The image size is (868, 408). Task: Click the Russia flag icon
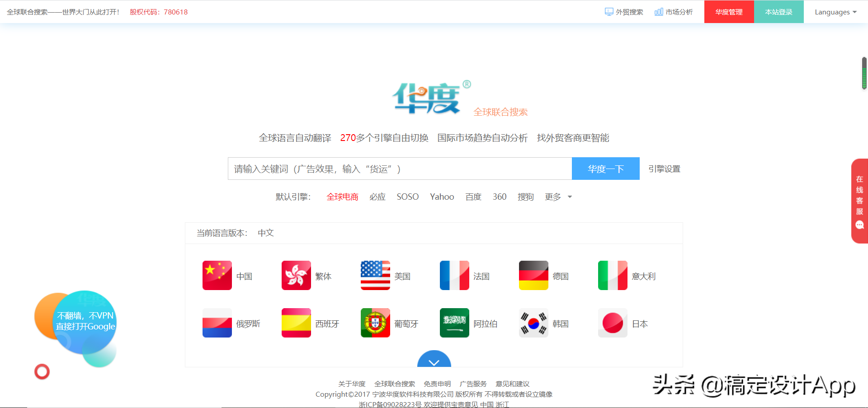tap(217, 323)
